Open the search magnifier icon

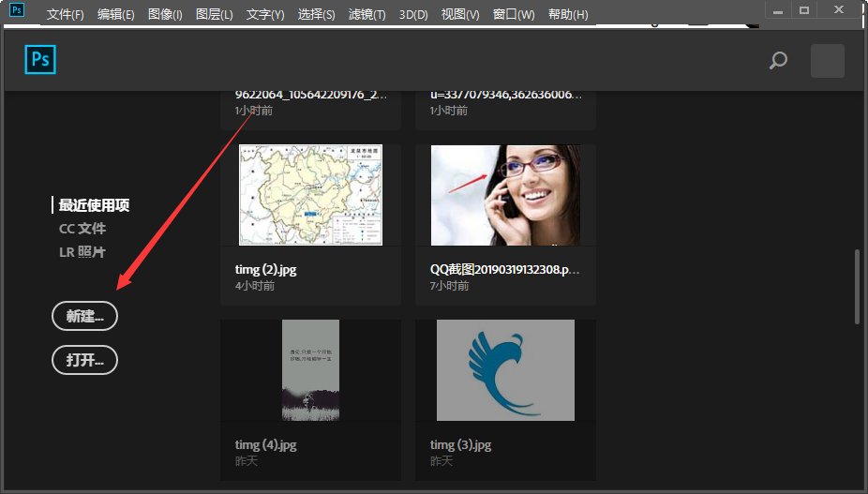[x=778, y=60]
